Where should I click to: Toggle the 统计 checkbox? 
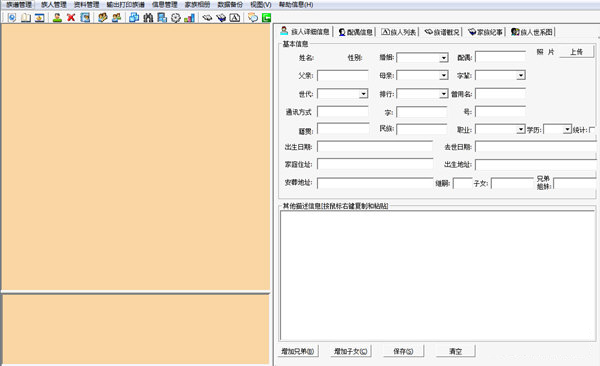point(592,130)
